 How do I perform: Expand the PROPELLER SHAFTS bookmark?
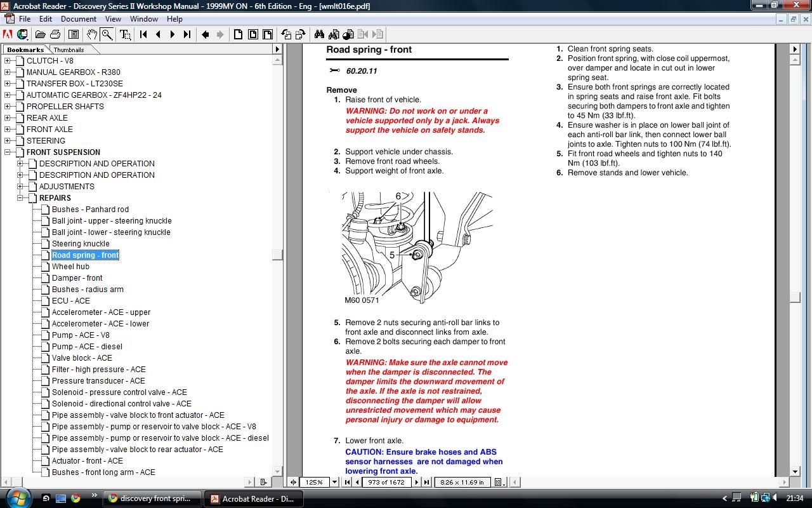pos(8,107)
